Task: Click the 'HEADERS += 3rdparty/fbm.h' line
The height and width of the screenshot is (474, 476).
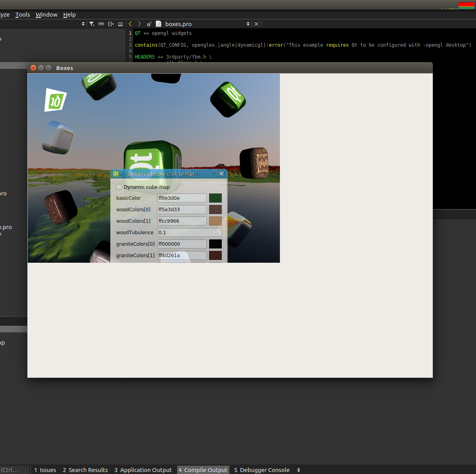Action: point(173,57)
